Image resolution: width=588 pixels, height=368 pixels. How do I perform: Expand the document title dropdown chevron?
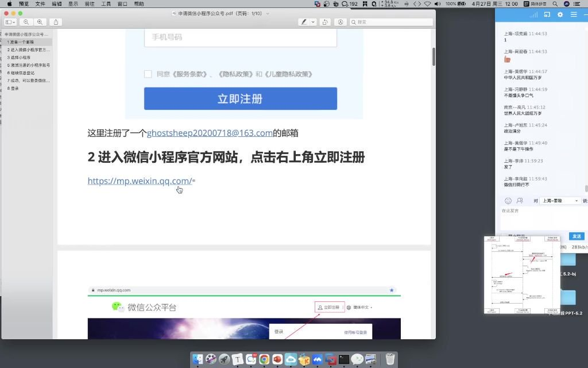[x=268, y=14]
